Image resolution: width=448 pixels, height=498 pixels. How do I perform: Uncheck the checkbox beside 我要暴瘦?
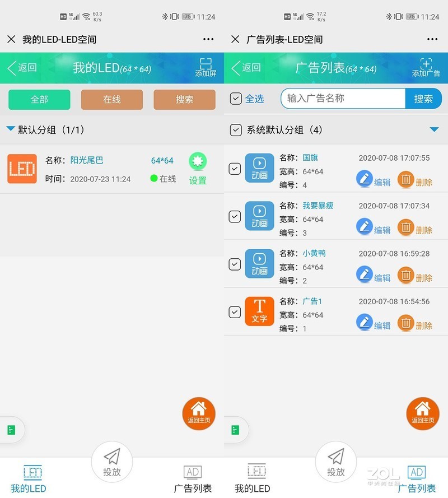(x=236, y=216)
